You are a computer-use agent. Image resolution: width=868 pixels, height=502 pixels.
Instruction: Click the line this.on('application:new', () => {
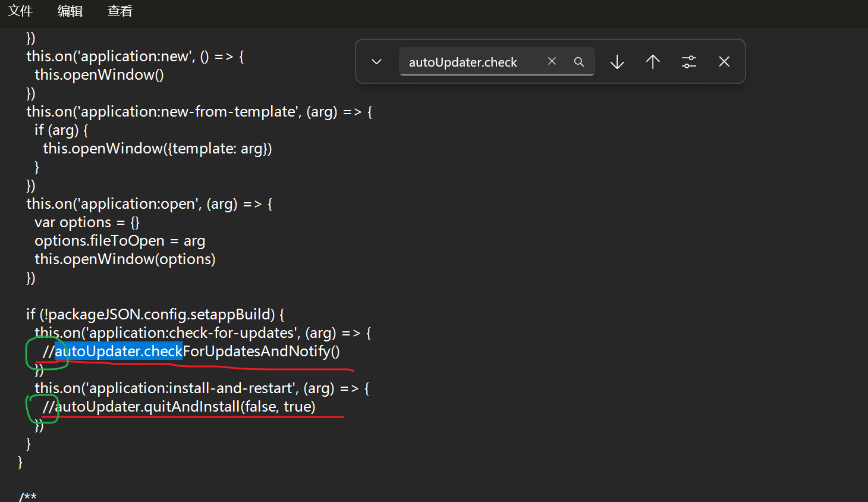pyautogui.click(x=135, y=57)
